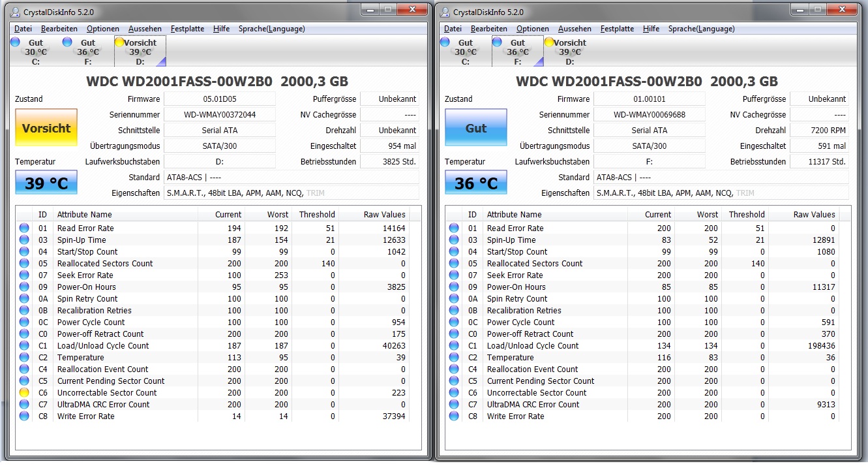868x470 pixels.
Task: Click Power-On Hours status orb in right window
Action: click(x=454, y=287)
